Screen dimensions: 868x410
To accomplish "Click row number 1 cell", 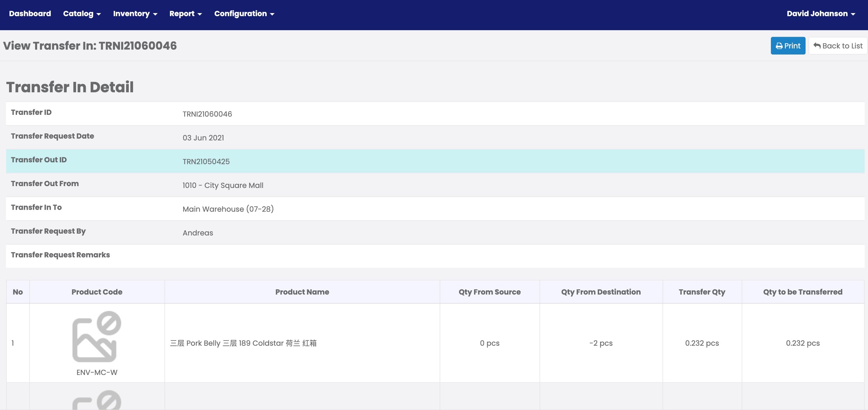I will click(x=18, y=343).
